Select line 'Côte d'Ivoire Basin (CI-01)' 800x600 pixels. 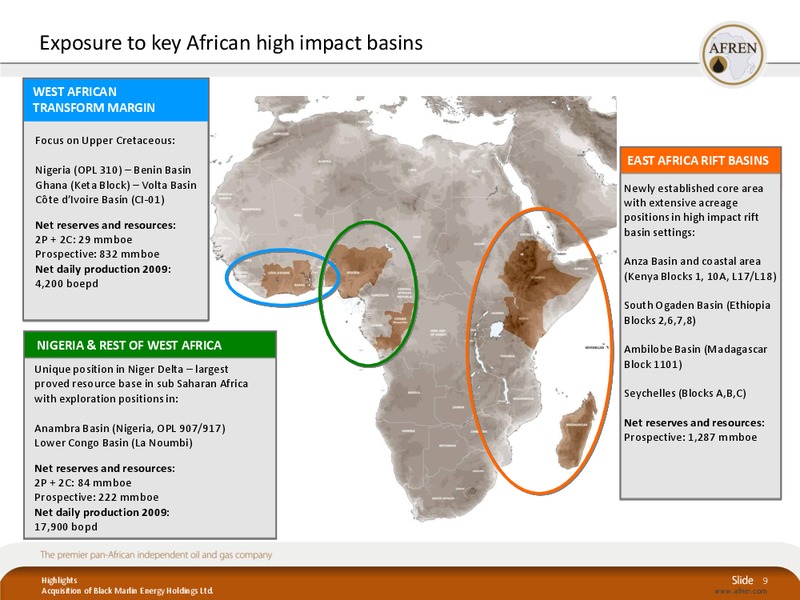[100, 199]
